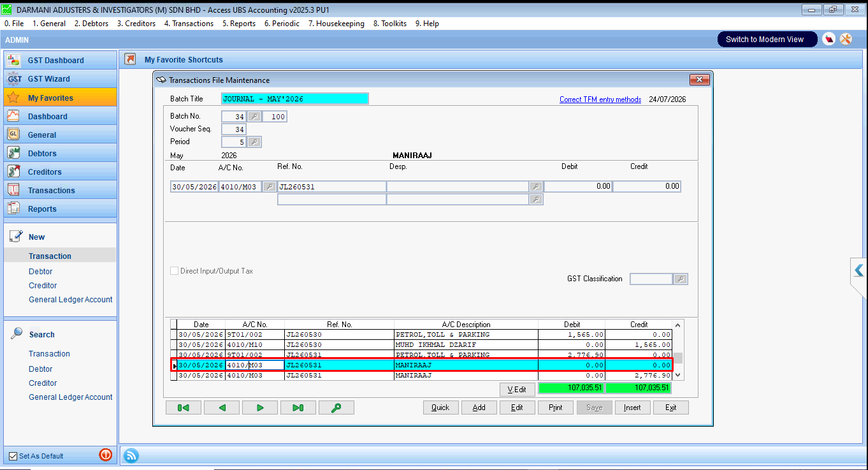868x470 pixels.
Task: Click the Add button
Action: [x=479, y=408]
